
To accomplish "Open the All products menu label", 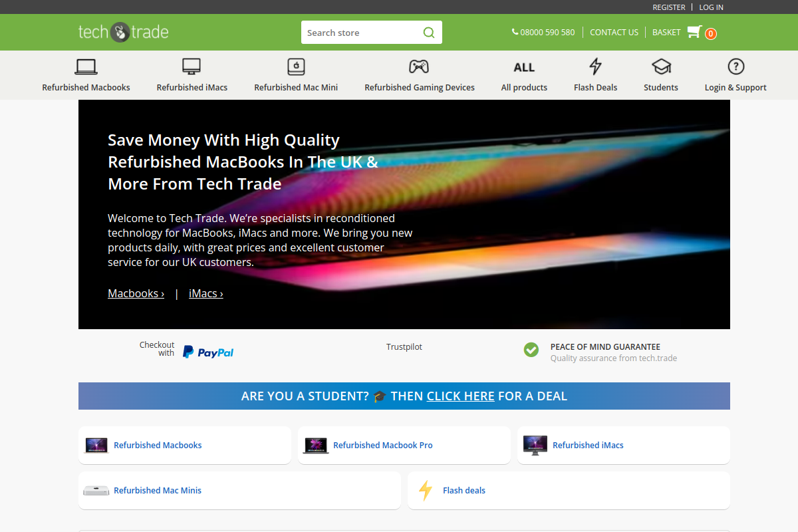I will pos(524,88).
